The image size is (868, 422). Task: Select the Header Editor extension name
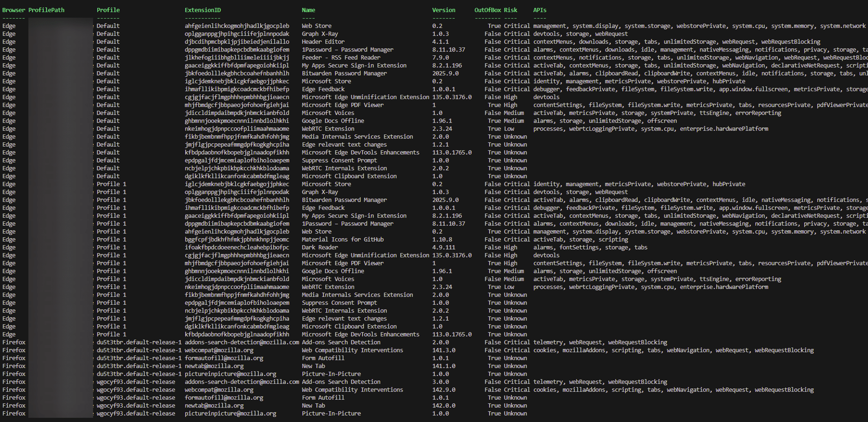click(x=323, y=42)
